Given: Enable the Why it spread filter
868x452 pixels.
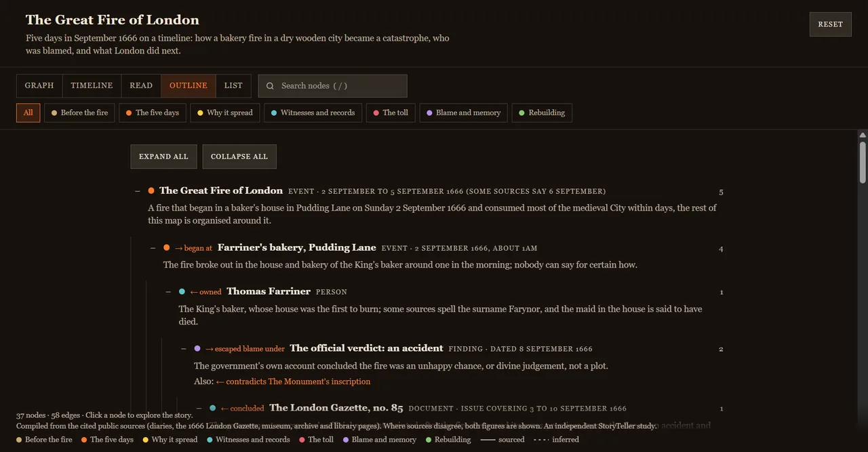Looking at the screenshot, I should 225,112.
